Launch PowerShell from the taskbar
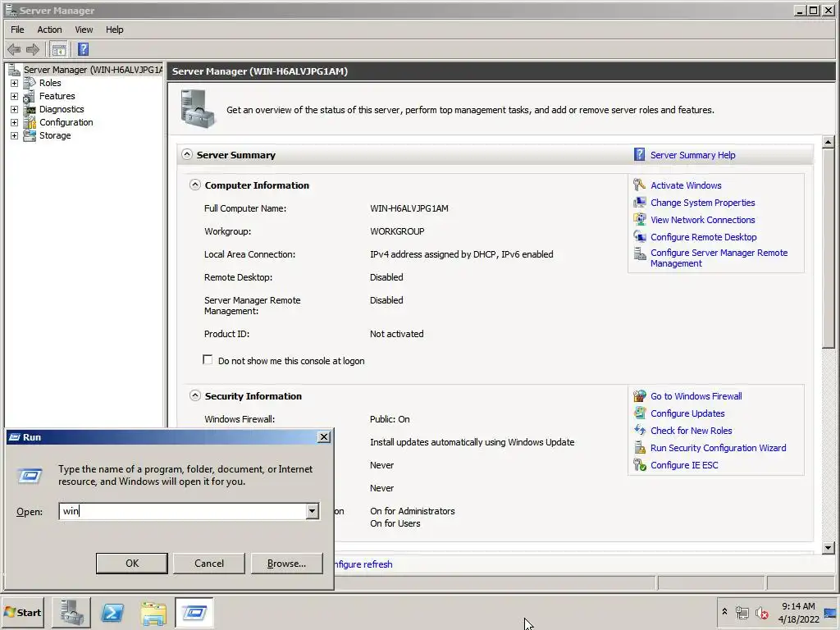This screenshot has height=630, width=840. click(x=112, y=612)
